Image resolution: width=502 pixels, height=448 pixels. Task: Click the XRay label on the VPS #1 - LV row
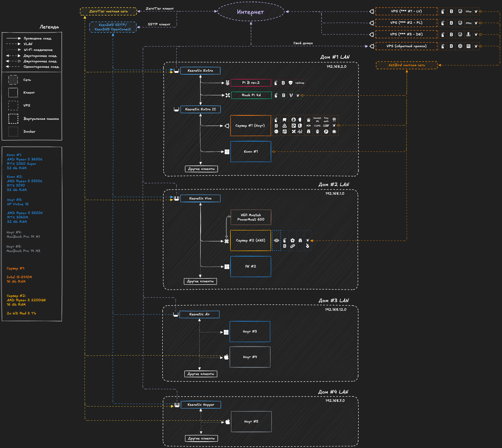pos(468,12)
